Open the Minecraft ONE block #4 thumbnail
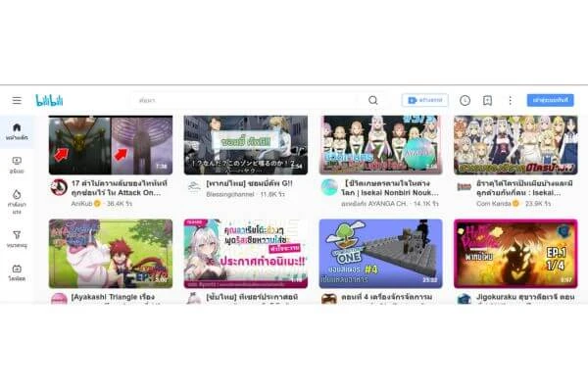This screenshot has width=588, height=392. (380, 254)
